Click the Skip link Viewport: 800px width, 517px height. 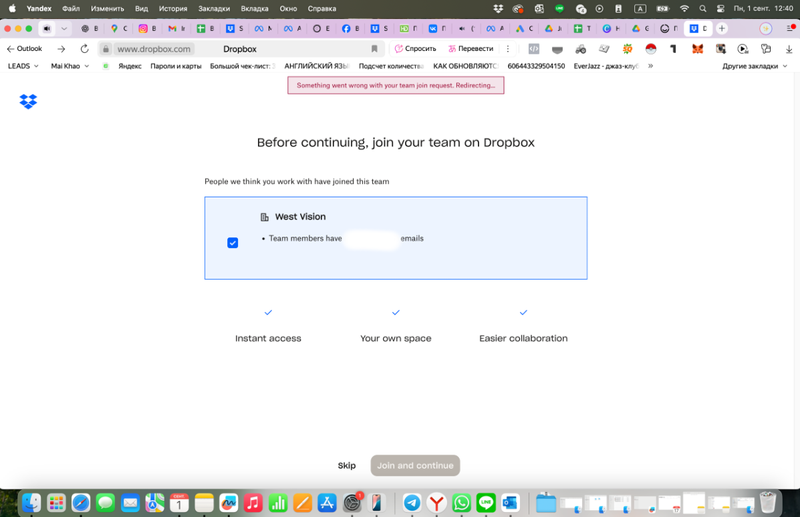point(346,465)
